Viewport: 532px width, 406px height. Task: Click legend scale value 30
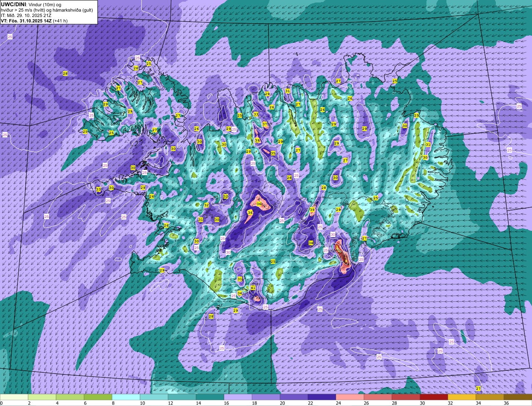(422, 403)
